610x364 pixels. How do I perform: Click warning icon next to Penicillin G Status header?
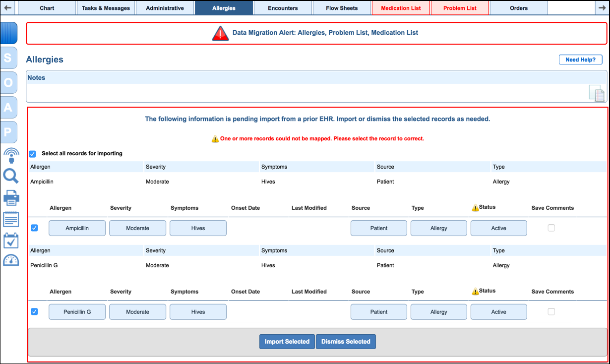[x=475, y=292]
